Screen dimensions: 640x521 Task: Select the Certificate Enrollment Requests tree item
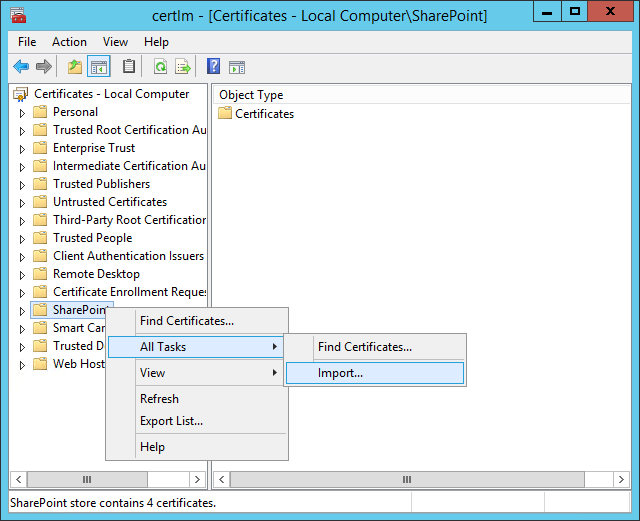coord(129,292)
